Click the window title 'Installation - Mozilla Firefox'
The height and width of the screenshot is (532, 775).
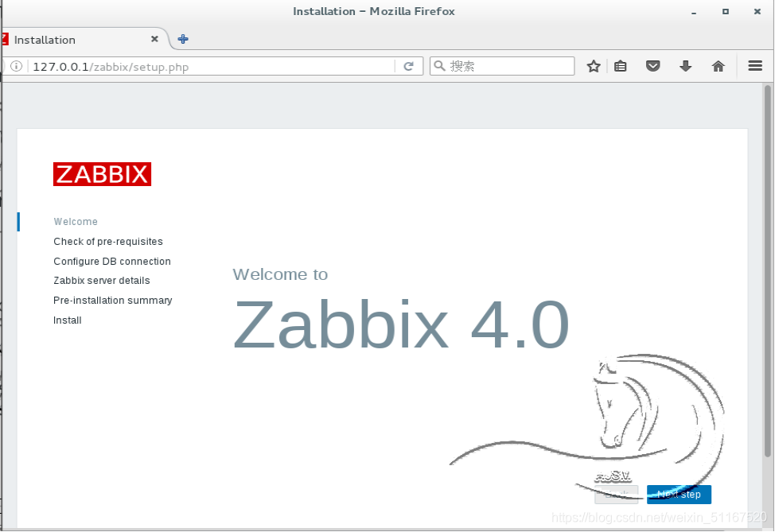coord(374,11)
